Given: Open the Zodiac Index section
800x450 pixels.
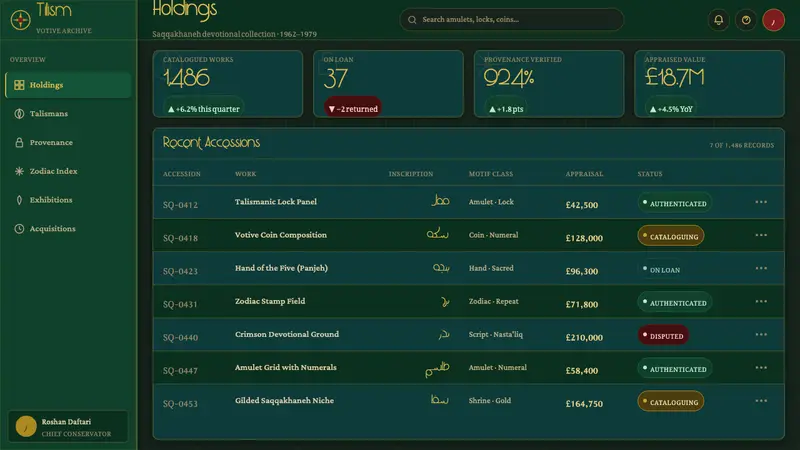Looking at the screenshot, I should click(68, 171).
